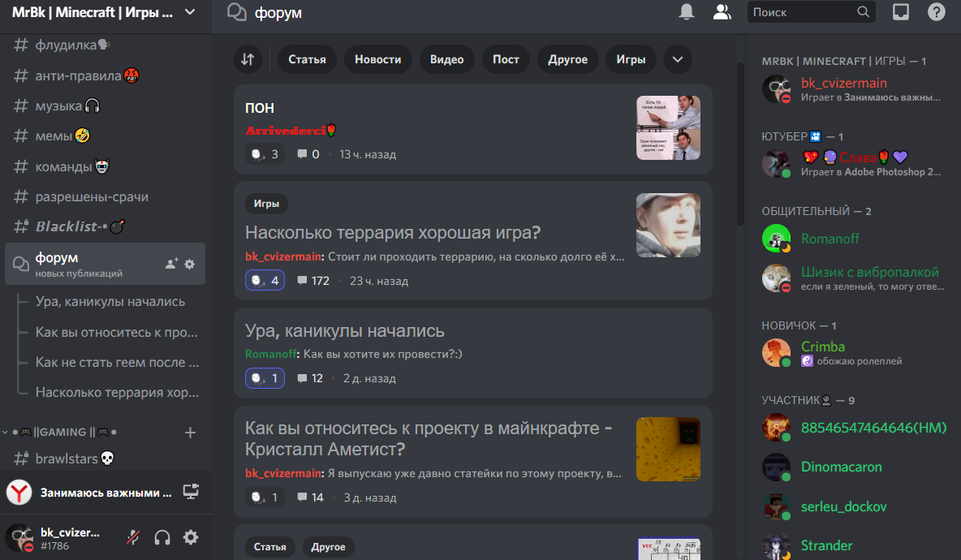961x560 pixels.
Task: Open the Help question mark icon
Action: (x=936, y=11)
